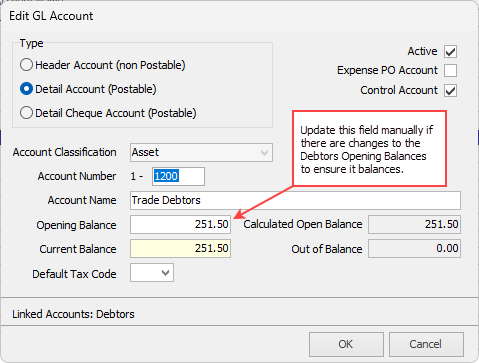479x363 pixels.
Task: Click the Linked Accounts: Debtors text
Action: 73,314
